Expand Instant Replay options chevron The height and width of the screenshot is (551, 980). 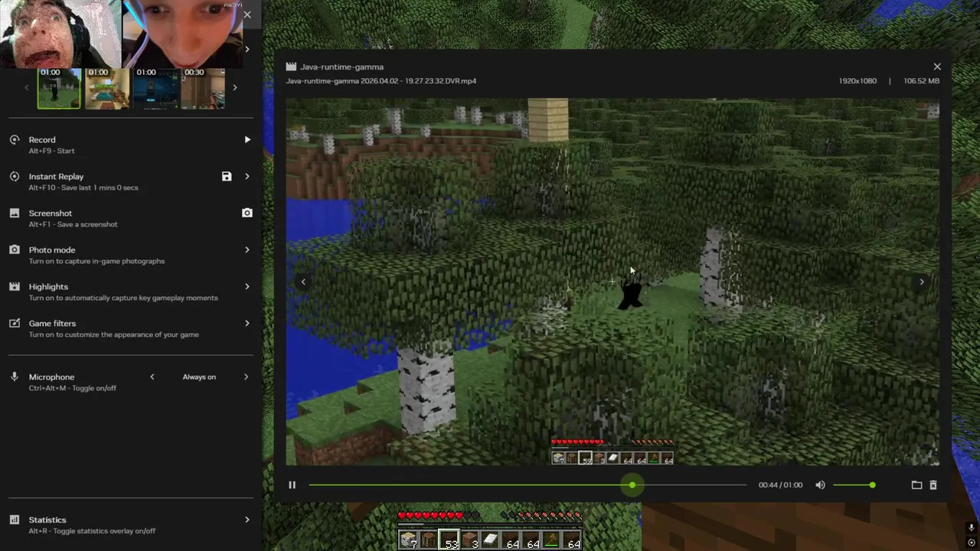247,177
